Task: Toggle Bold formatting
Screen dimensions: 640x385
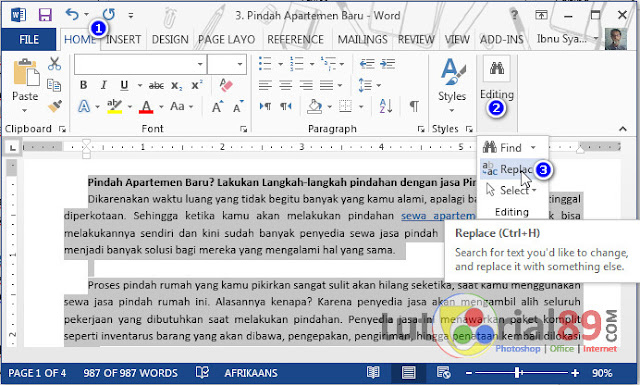Action: pyautogui.click(x=84, y=85)
